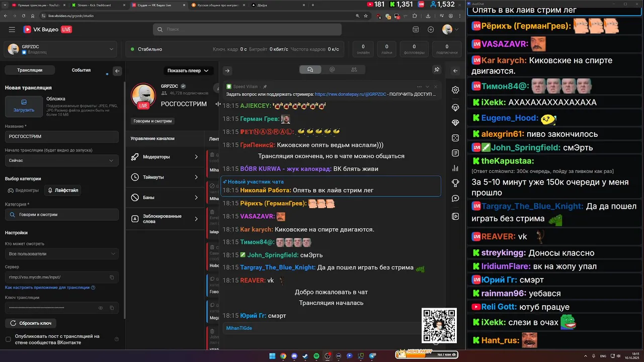The width and height of the screenshot is (644, 362).
Task: Open Модераторы channel management section
Action: click(165, 157)
